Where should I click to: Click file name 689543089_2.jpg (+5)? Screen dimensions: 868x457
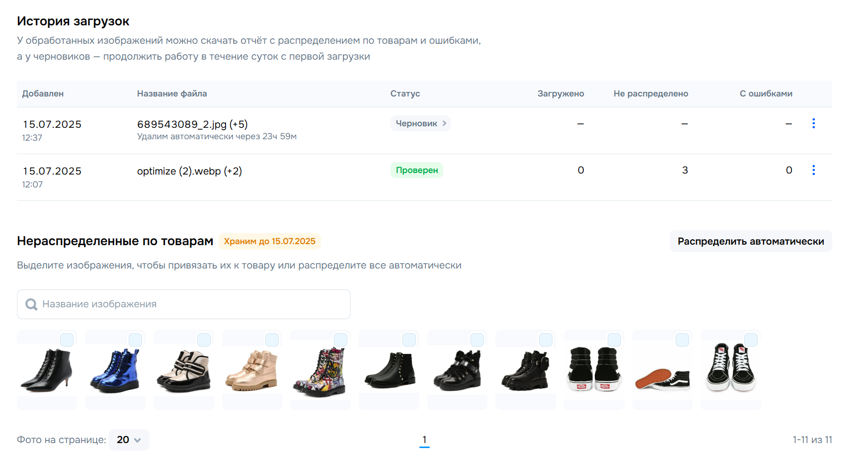point(192,124)
